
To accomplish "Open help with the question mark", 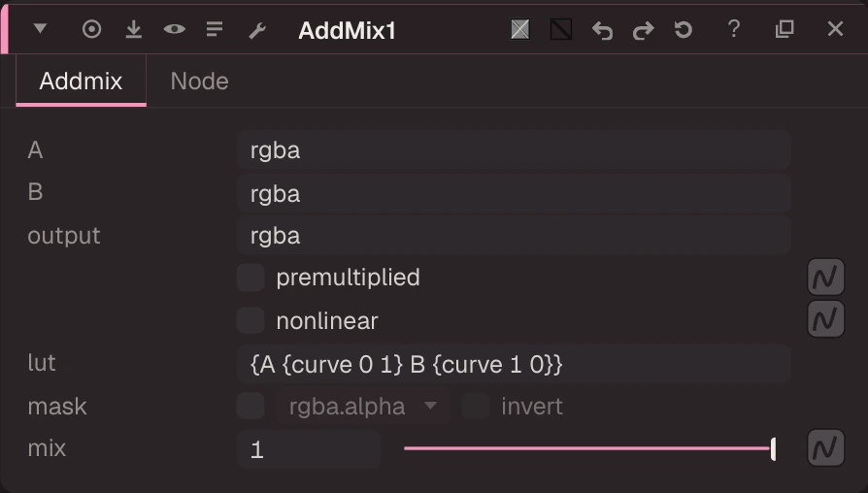I will point(733,29).
